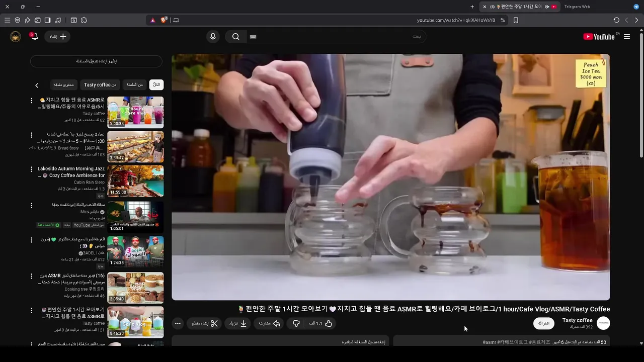Click the cast media icon in the address bar

tap(176, 20)
